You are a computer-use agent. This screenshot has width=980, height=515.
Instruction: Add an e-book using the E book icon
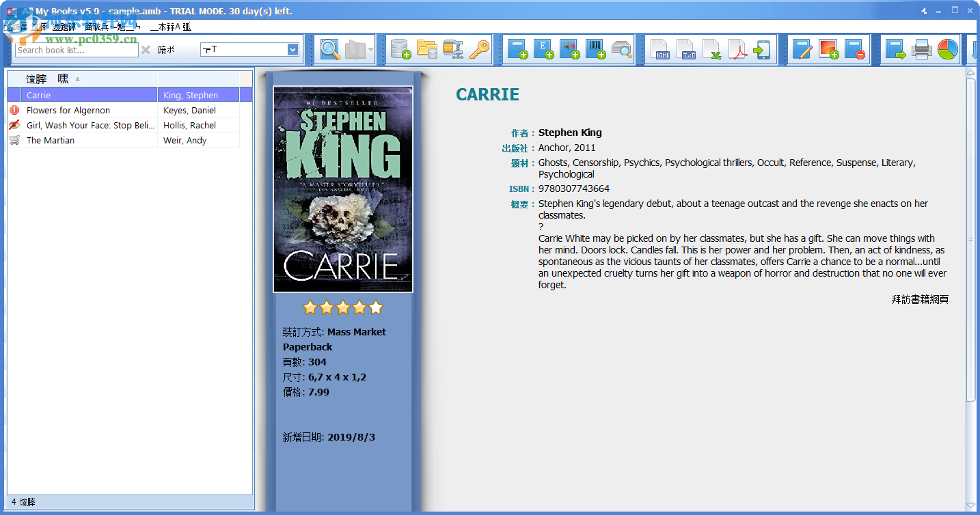pos(543,49)
